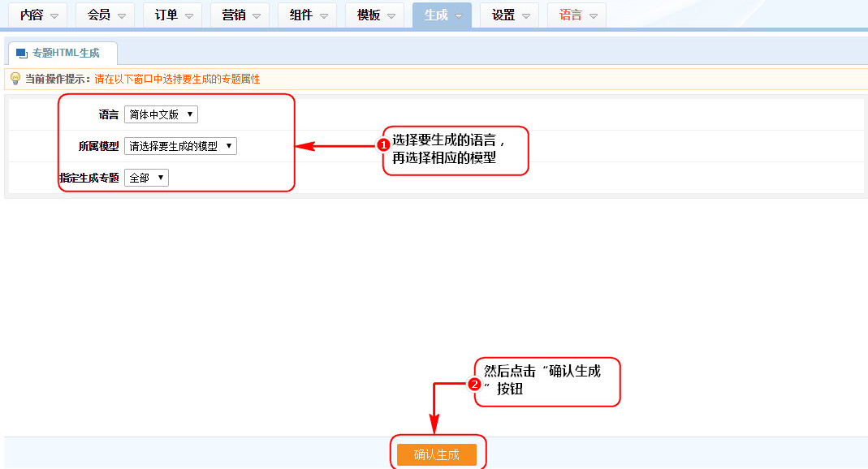The height and width of the screenshot is (469, 868).
Task: Expand the 指定生成专题 全部 dropdown
Action: [146, 178]
